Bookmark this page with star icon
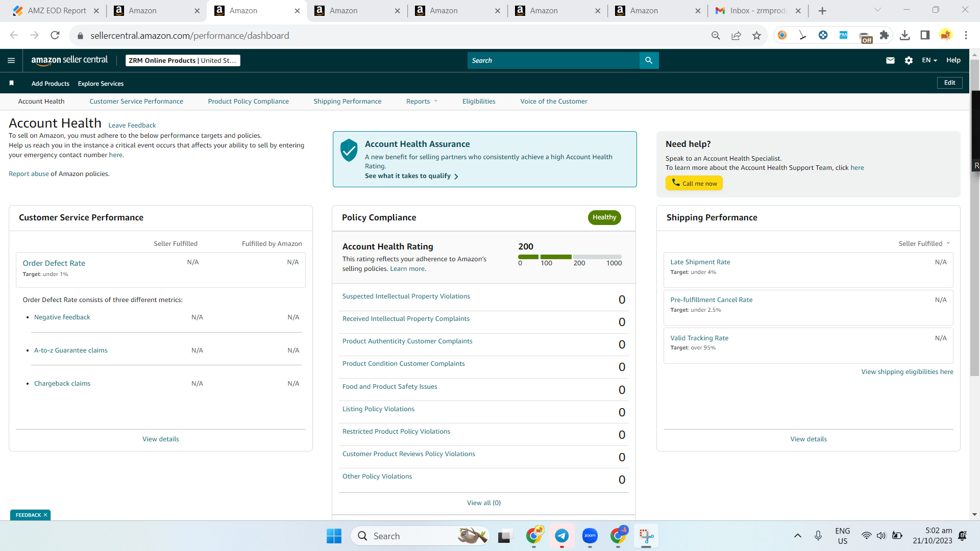980x551 pixels. [756, 35]
